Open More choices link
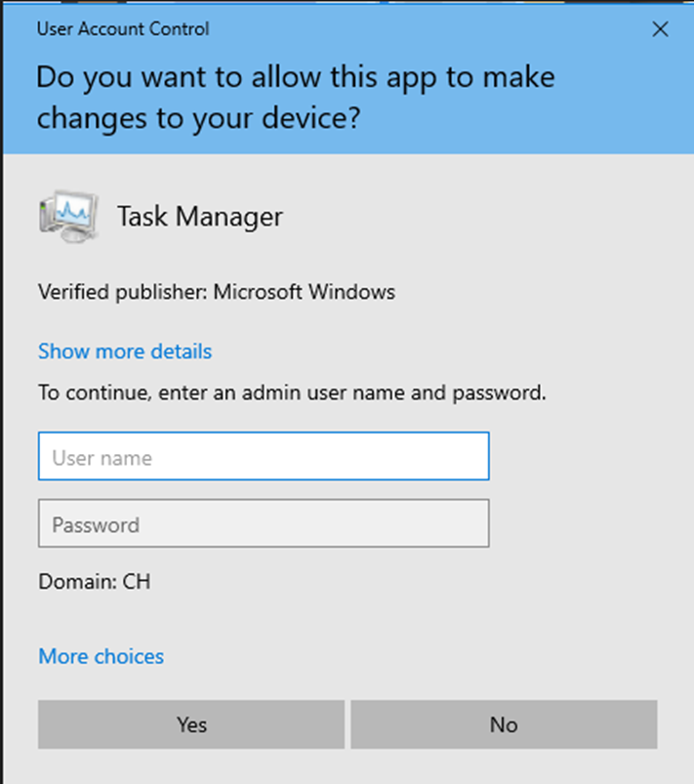Image resolution: width=694 pixels, height=784 pixels. [x=101, y=656]
